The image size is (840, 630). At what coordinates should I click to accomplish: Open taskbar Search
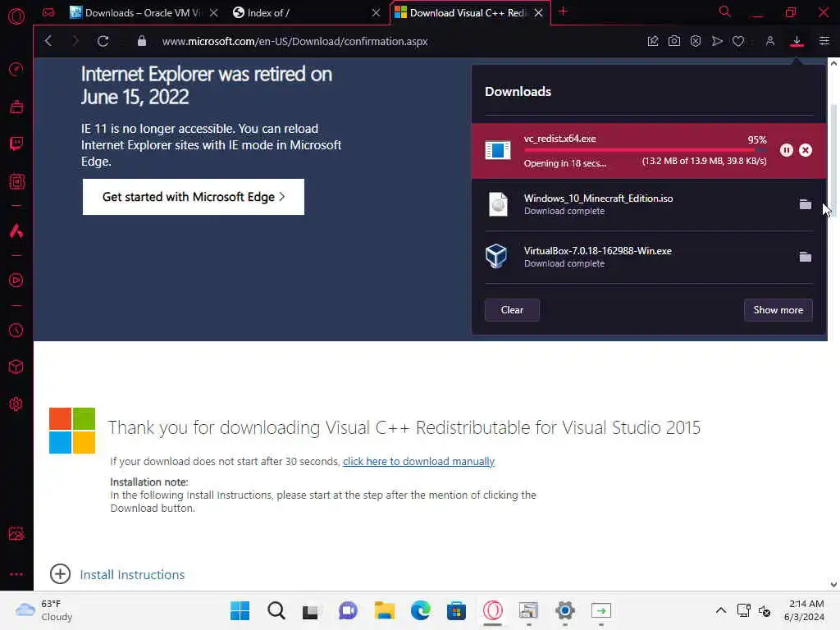point(276,610)
